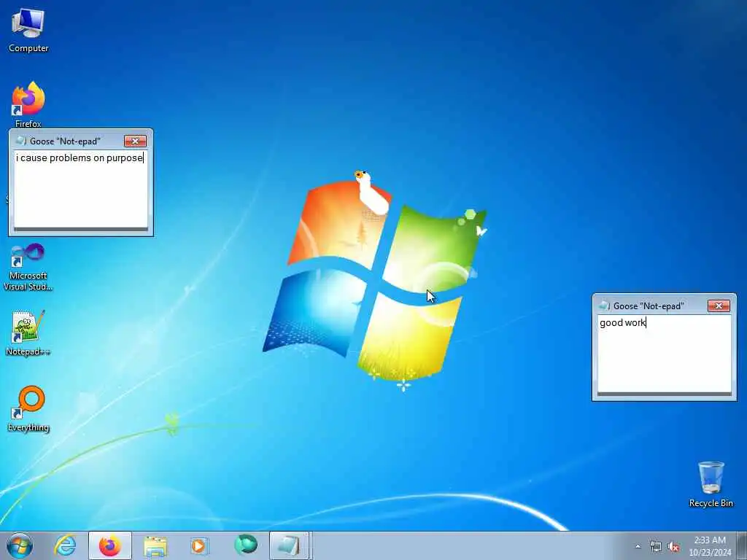Open the network status tray icon
The image size is (747, 560).
656,547
